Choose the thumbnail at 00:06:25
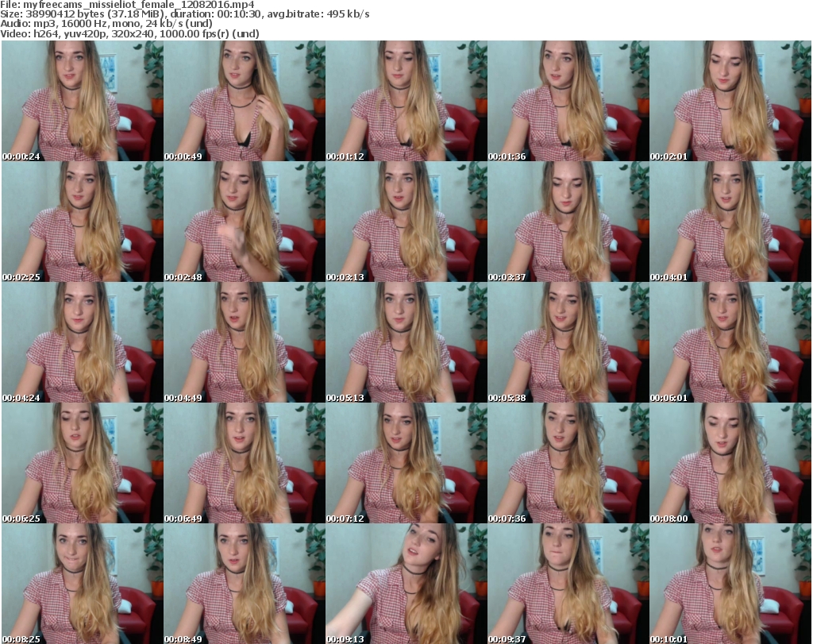Screen dimensions: 813x644 [x=83, y=463]
